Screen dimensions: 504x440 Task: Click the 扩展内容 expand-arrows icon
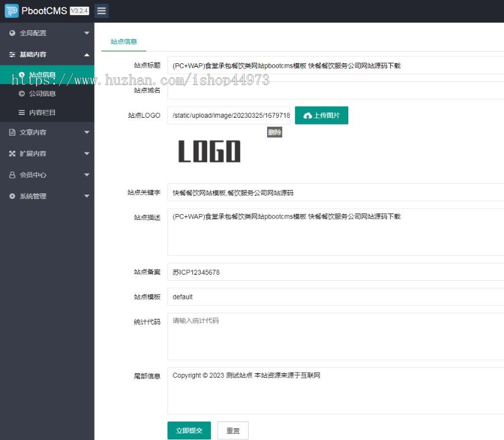point(12,154)
